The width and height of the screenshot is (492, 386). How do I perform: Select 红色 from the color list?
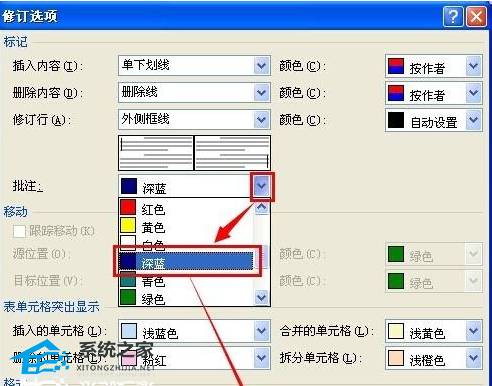click(x=186, y=209)
